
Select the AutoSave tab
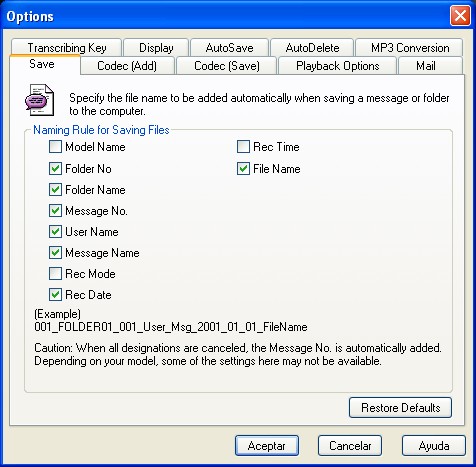[x=229, y=48]
